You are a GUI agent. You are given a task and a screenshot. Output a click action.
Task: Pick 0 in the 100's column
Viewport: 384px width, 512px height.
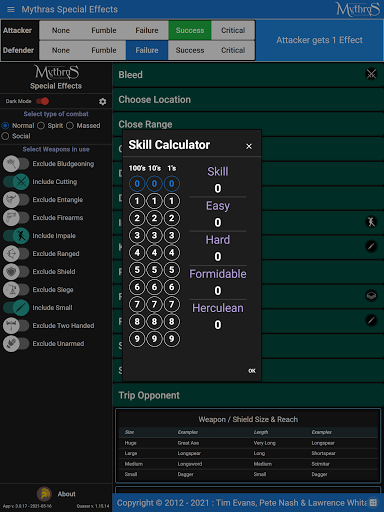[137, 183]
